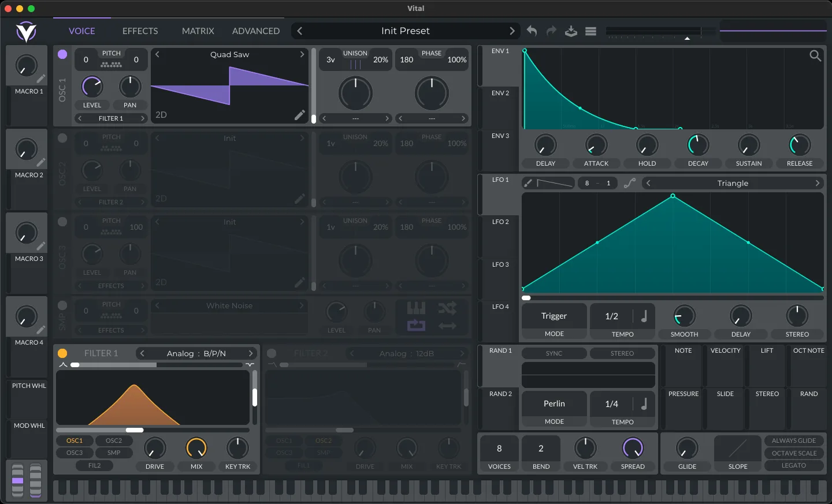Click the VOICES count field

pos(499,449)
